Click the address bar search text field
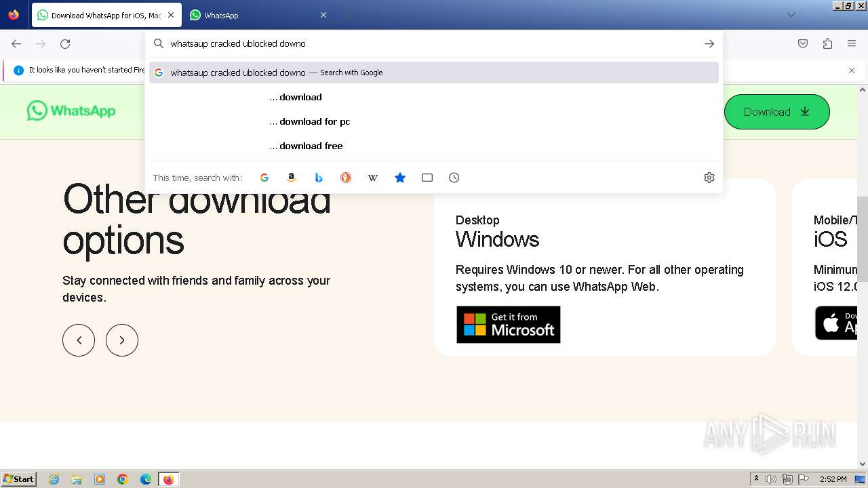The width and height of the screenshot is (868, 488). [x=434, y=43]
